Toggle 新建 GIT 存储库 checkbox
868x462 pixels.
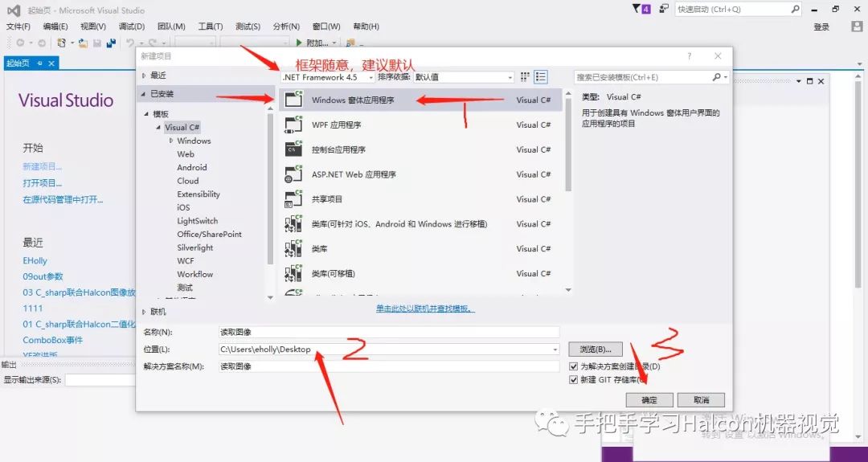click(x=574, y=380)
